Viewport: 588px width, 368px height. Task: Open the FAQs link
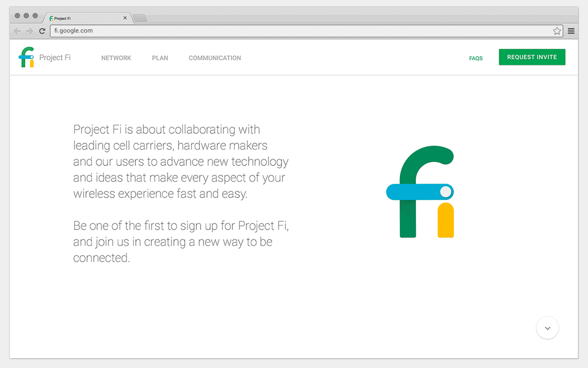[476, 58]
